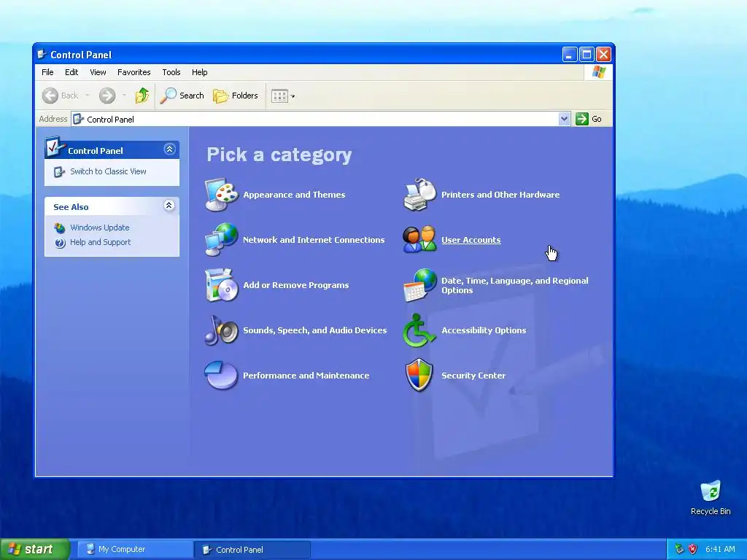Click the Appearance and Themes link text
The height and width of the screenshot is (560, 747).
pos(294,195)
